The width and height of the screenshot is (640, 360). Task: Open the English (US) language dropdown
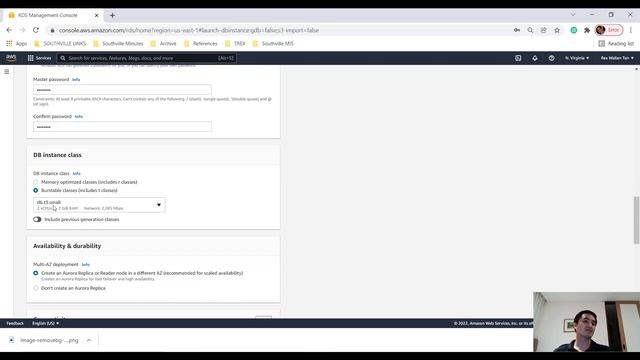[x=45, y=323]
